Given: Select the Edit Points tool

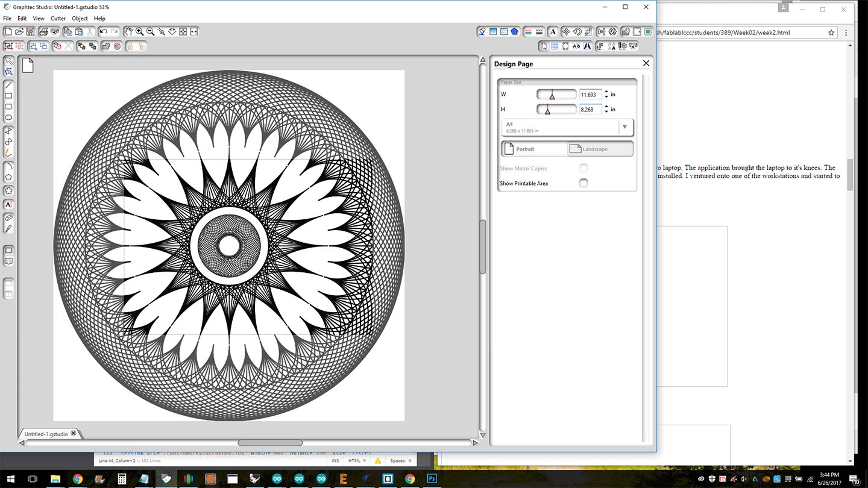Looking at the screenshot, I should tap(8, 72).
